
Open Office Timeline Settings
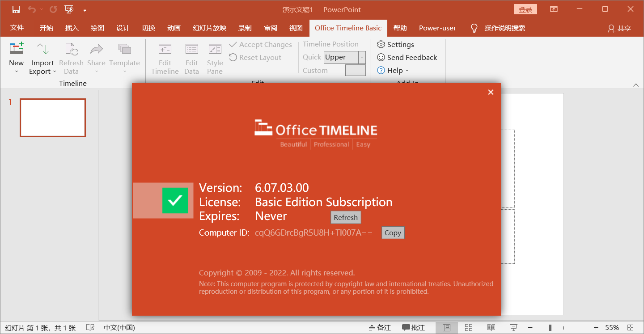(396, 45)
